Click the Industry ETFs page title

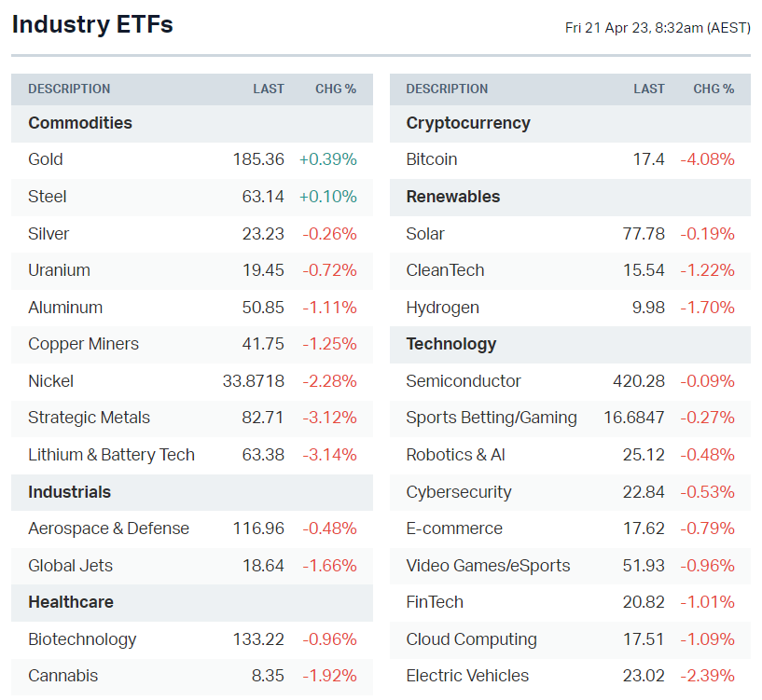[x=92, y=25]
